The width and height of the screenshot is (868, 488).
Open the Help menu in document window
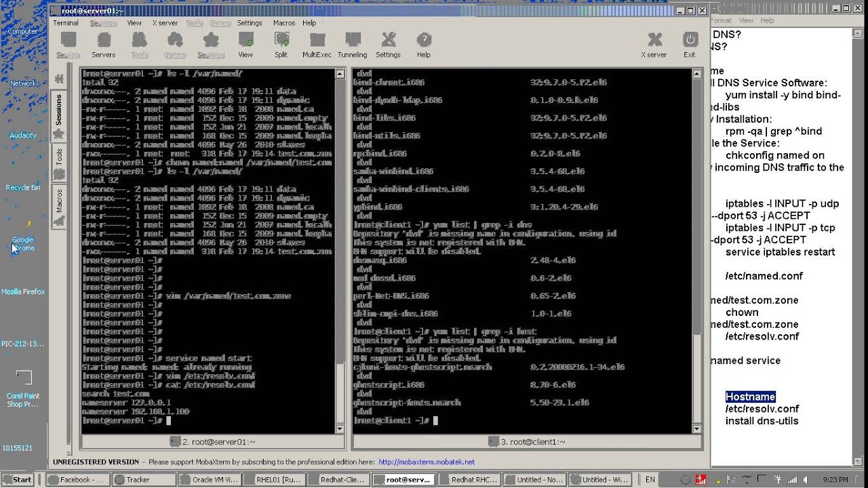point(767,20)
